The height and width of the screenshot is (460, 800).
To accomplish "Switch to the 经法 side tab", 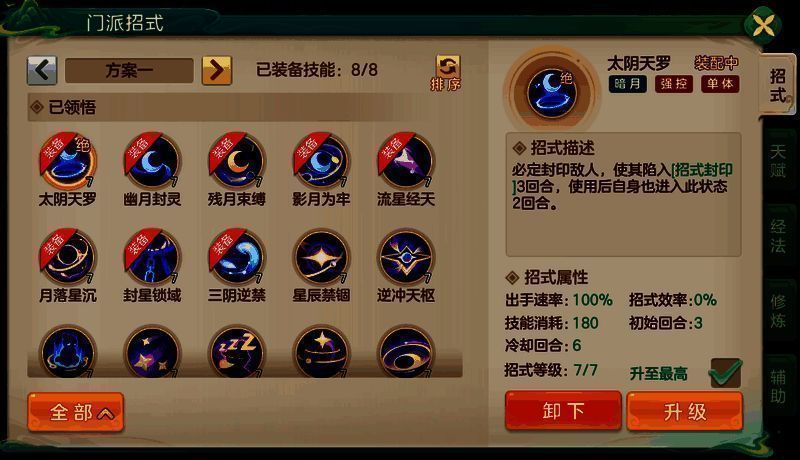I will (x=778, y=236).
